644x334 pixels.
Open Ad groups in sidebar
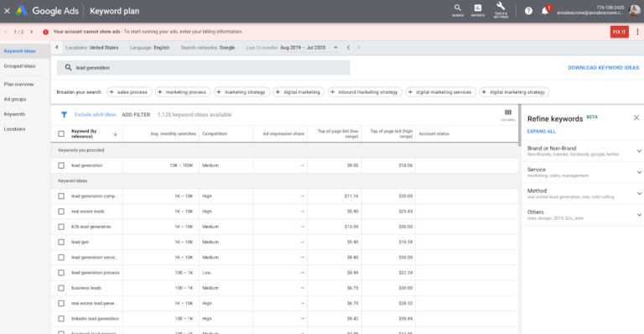point(15,99)
